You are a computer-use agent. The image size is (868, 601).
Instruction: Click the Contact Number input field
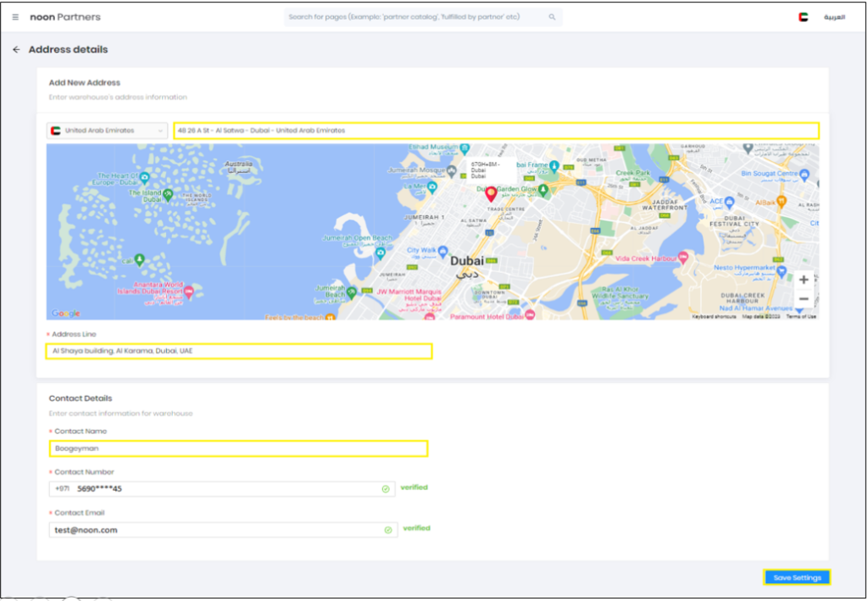tap(222, 489)
